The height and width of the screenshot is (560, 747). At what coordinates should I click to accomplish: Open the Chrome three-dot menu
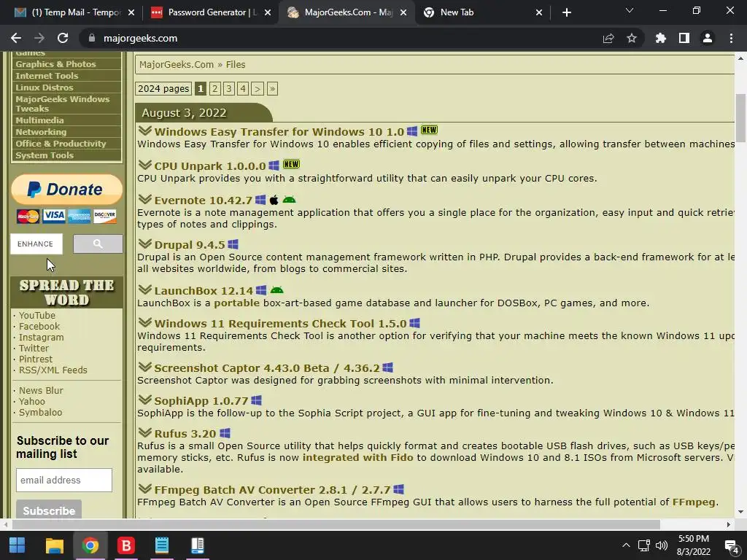(731, 38)
